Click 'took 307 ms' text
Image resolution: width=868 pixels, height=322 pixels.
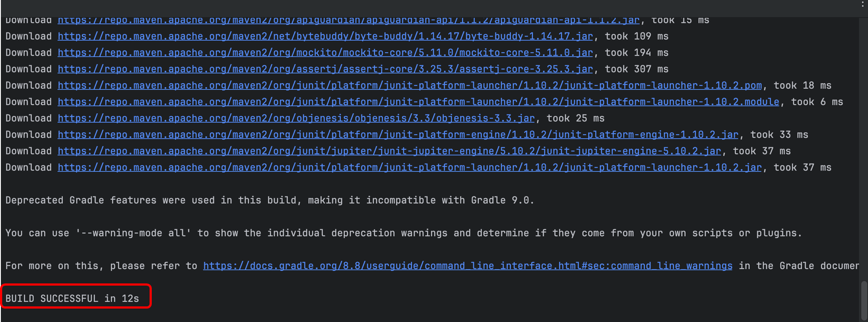pos(636,69)
